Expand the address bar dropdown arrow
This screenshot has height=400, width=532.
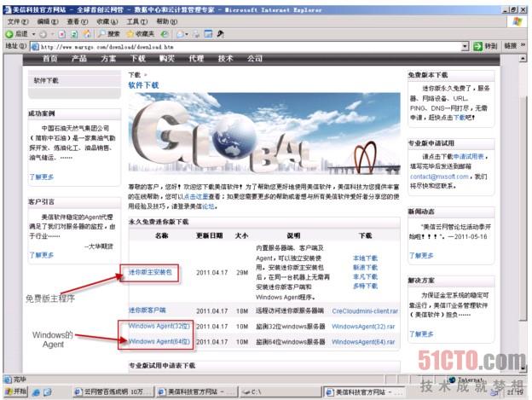coord(465,46)
